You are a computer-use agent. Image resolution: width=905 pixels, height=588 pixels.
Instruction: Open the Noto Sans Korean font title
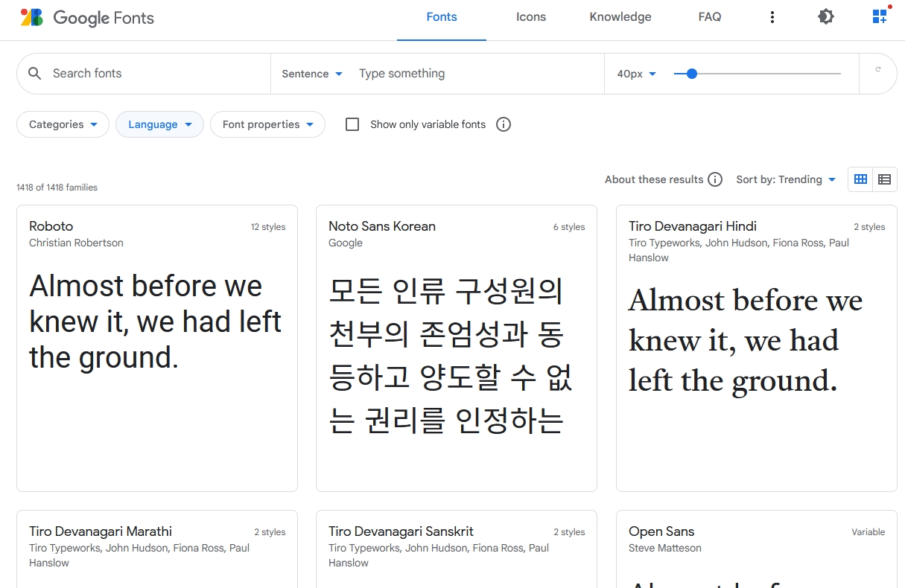[x=382, y=226]
